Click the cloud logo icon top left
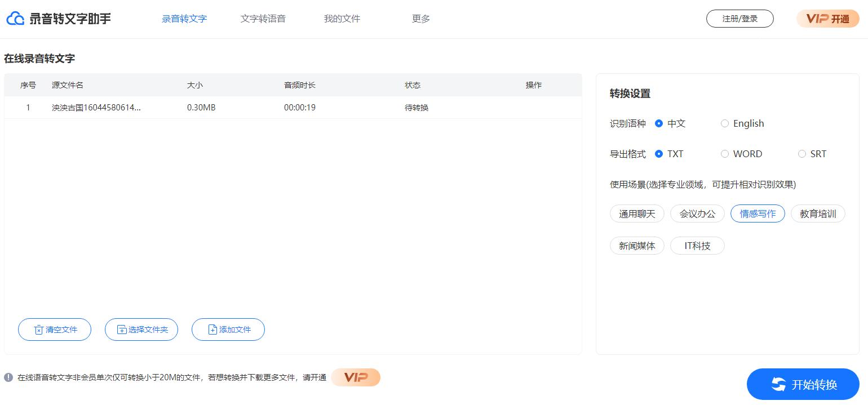 pyautogui.click(x=15, y=17)
